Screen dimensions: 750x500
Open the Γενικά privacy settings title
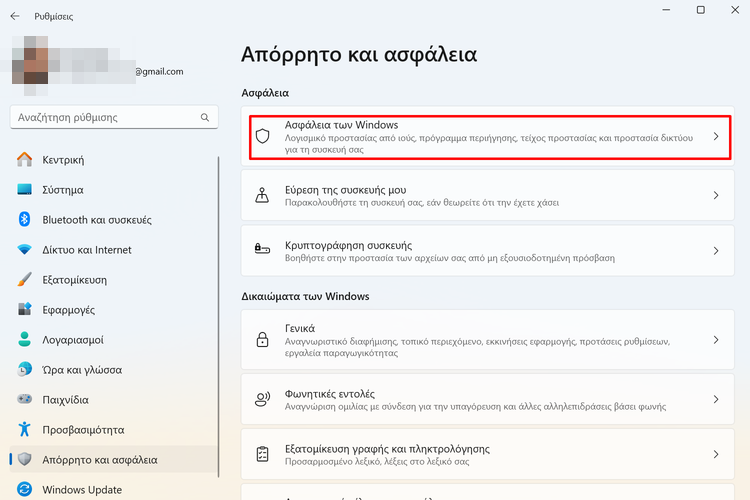click(x=300, y=328)
